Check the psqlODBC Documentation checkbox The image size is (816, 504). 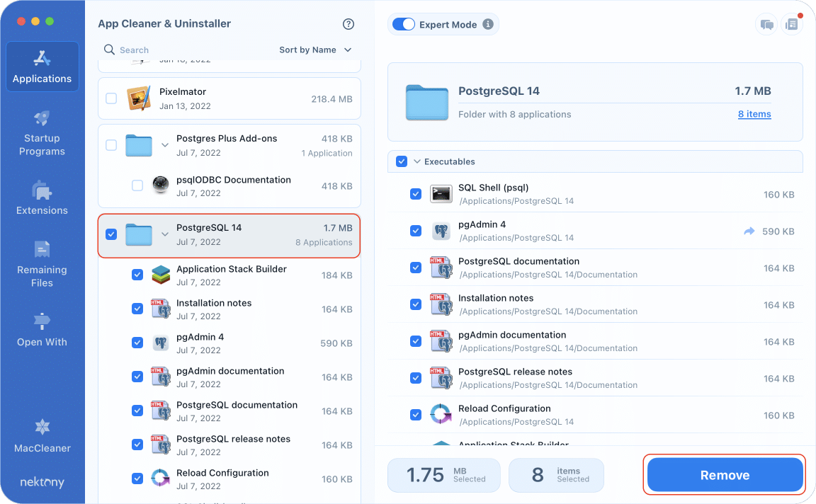pyautogui.click(x=137, y=185)
